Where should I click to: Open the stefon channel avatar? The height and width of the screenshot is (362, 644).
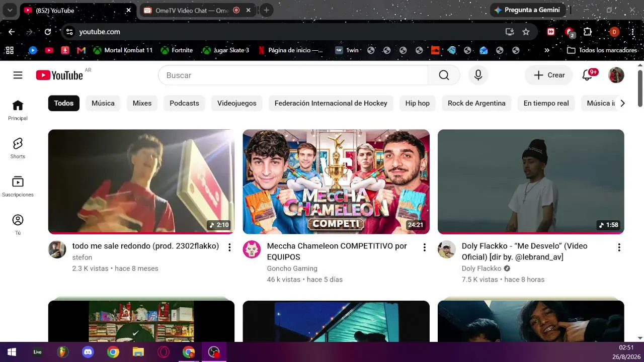(57, 249)
